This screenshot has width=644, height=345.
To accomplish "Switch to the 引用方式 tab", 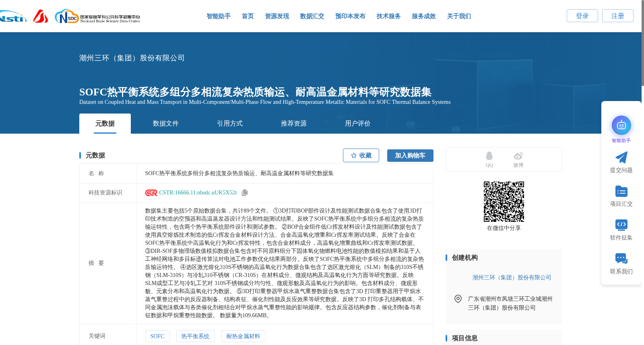I will [x=230, y=124].
